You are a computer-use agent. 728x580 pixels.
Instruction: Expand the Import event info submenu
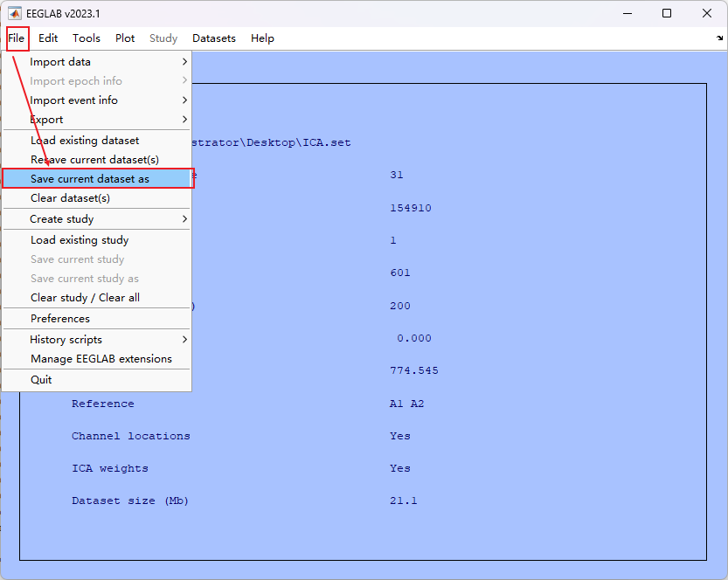97,100
